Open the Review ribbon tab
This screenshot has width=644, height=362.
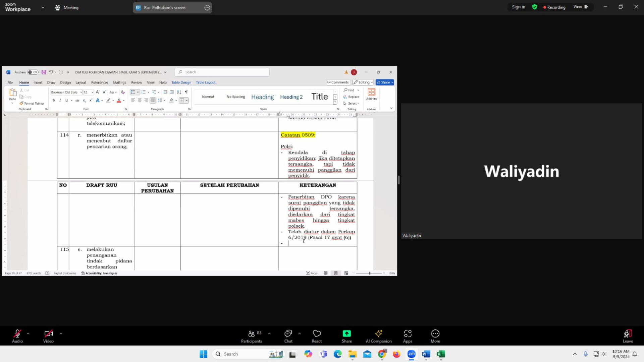coord(137,82)
